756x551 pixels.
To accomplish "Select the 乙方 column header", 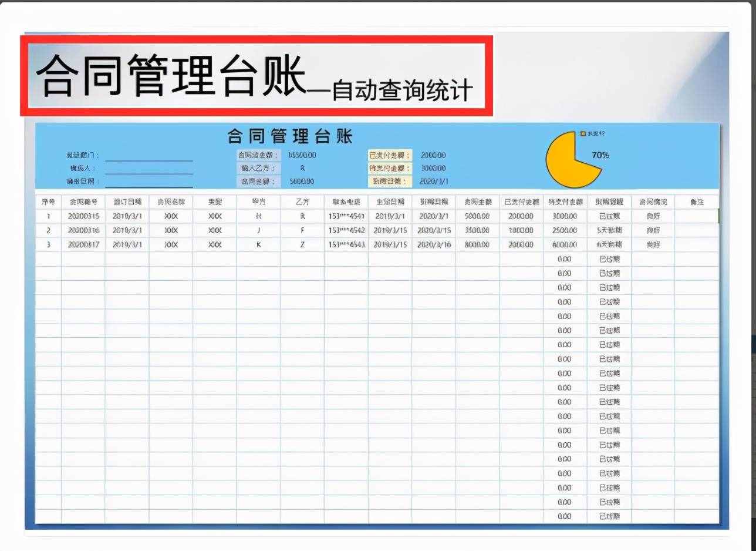I will point(302,201).
